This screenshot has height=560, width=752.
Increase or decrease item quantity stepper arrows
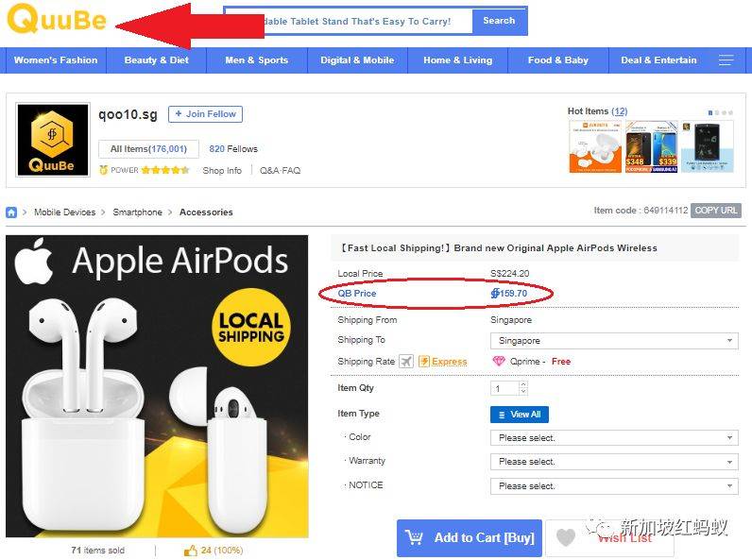[x=523, y=388]
